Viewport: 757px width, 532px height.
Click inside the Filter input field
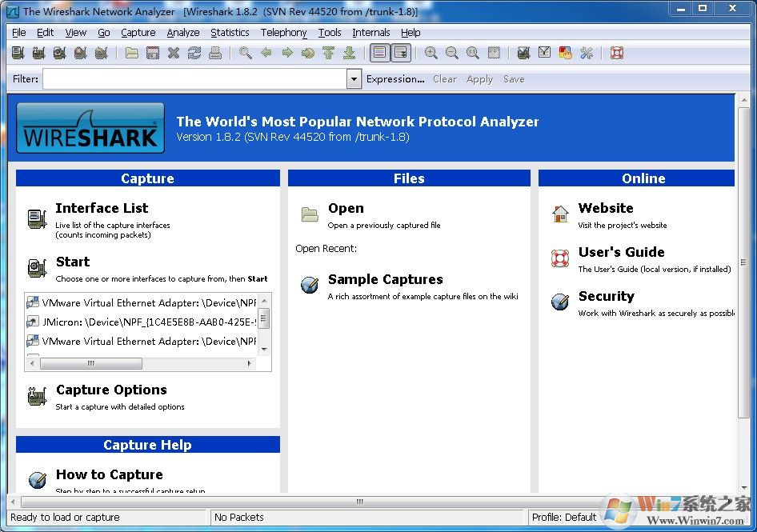pos(192,78)
